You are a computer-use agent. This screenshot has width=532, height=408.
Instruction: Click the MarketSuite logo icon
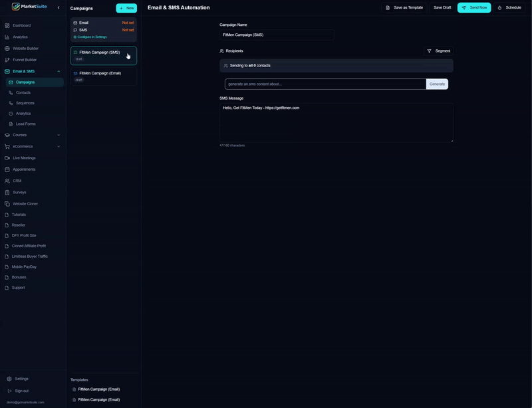coord(16,7)
